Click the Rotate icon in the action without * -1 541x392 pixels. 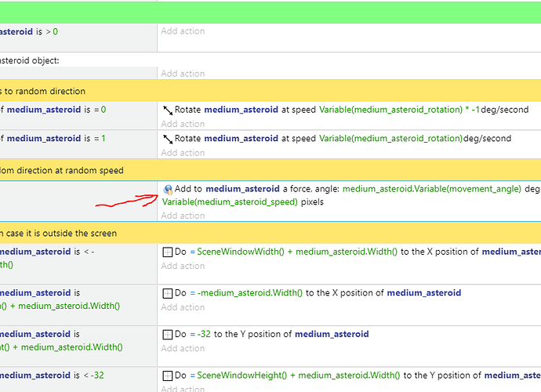[168, 139]
